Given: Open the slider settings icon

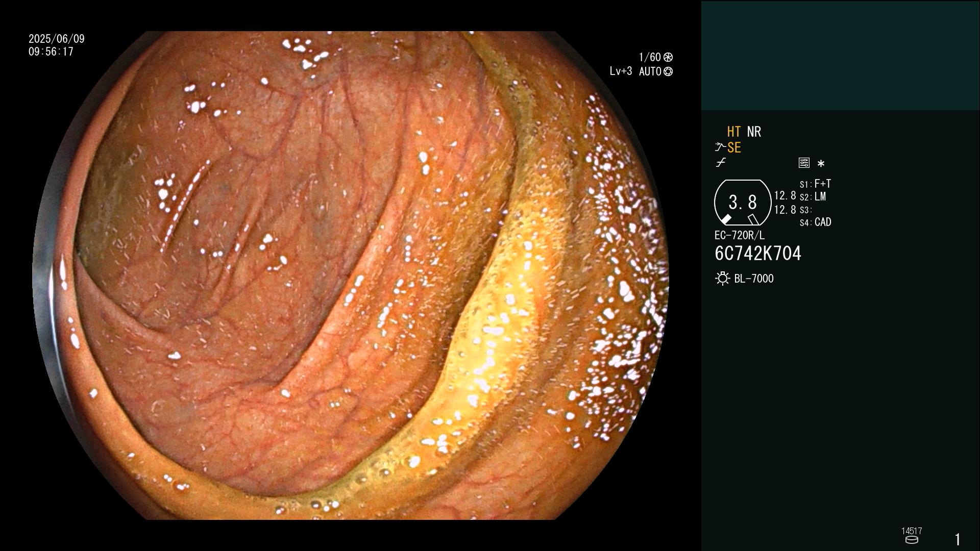Looking at the screenshot, I should [x=804, y=163].
